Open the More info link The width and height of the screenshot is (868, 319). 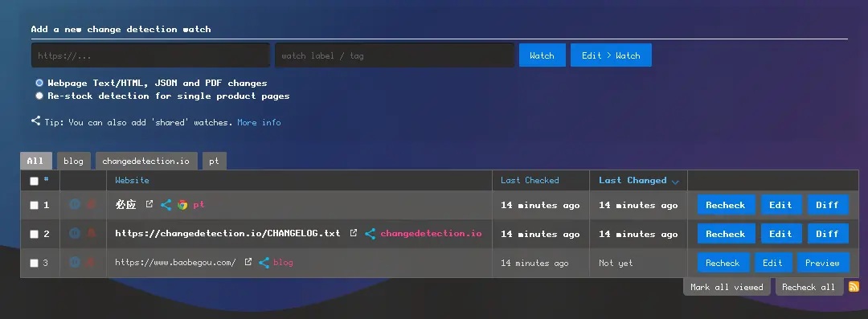[259, 122]
